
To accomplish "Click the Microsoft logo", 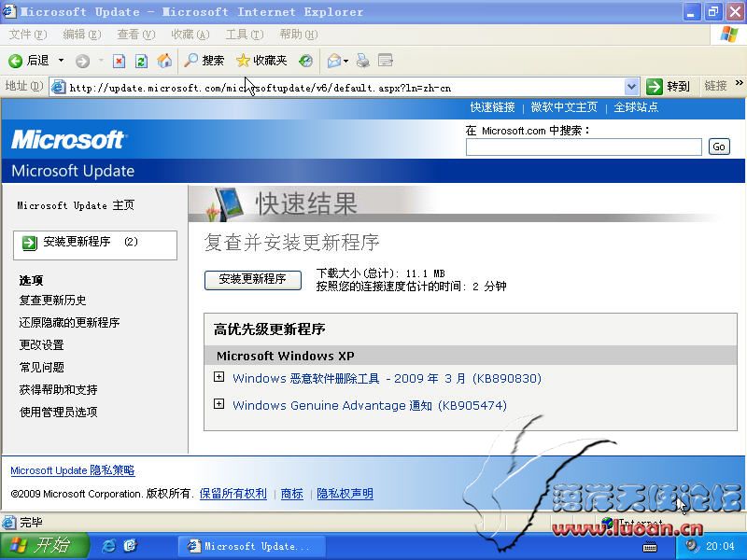I will tap(67, 139).
